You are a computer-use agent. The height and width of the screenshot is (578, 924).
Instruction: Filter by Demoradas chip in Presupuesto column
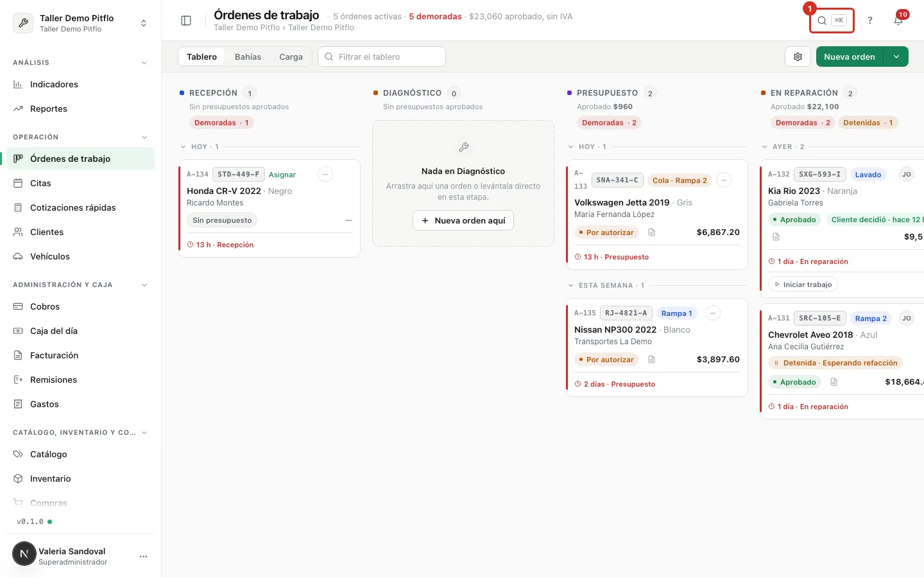(609, 123)
